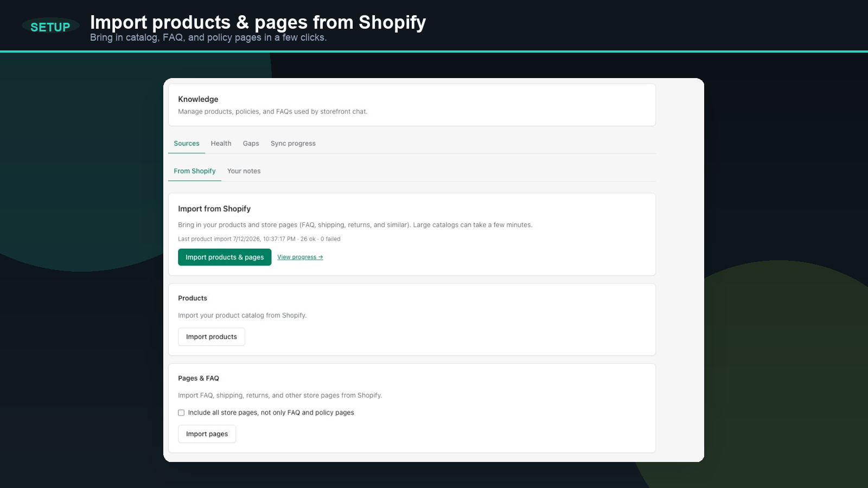868x488 pixels.
Task: Click the Knowledge heading text
Action: point(198,99)
